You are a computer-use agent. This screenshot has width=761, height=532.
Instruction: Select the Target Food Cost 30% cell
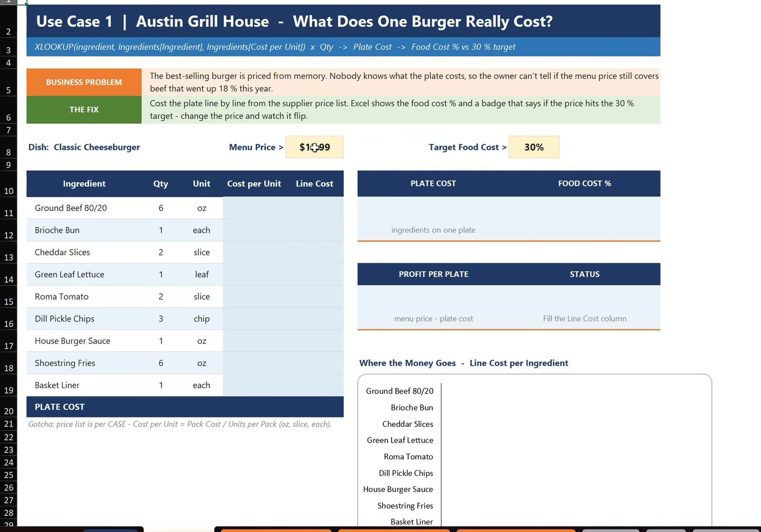[534, 147]
